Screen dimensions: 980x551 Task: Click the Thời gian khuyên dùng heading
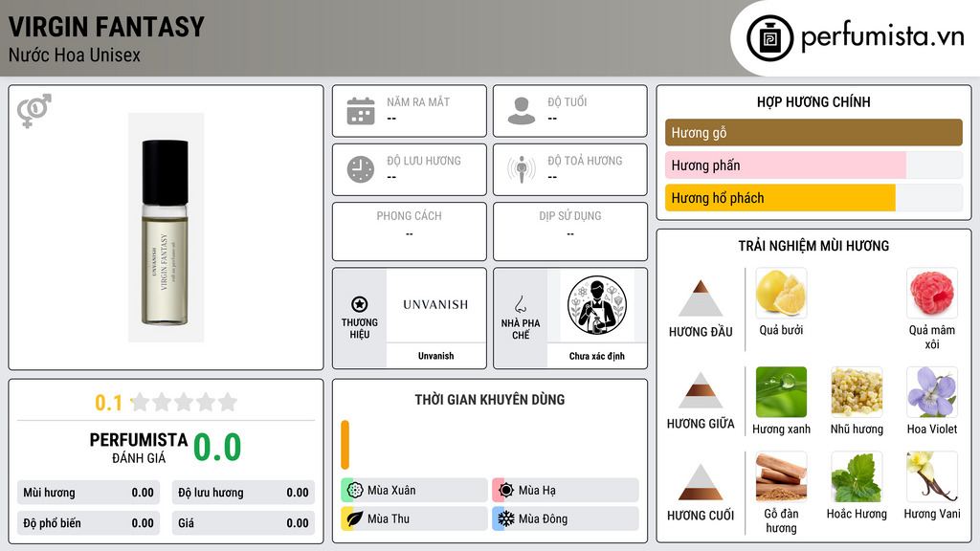tap(489, 399)
